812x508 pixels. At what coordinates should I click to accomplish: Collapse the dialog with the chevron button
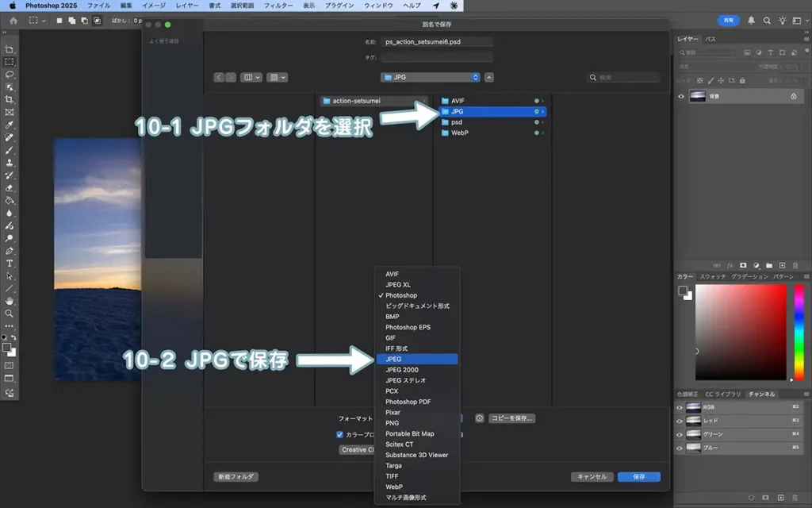489,77
